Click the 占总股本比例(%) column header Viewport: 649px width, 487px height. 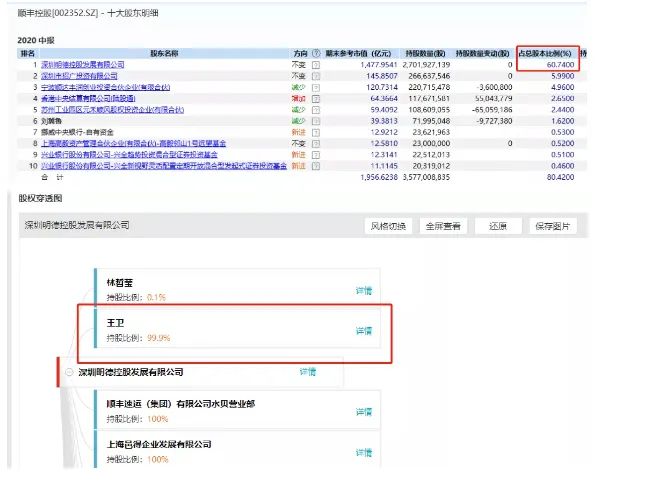click(545, 53)
